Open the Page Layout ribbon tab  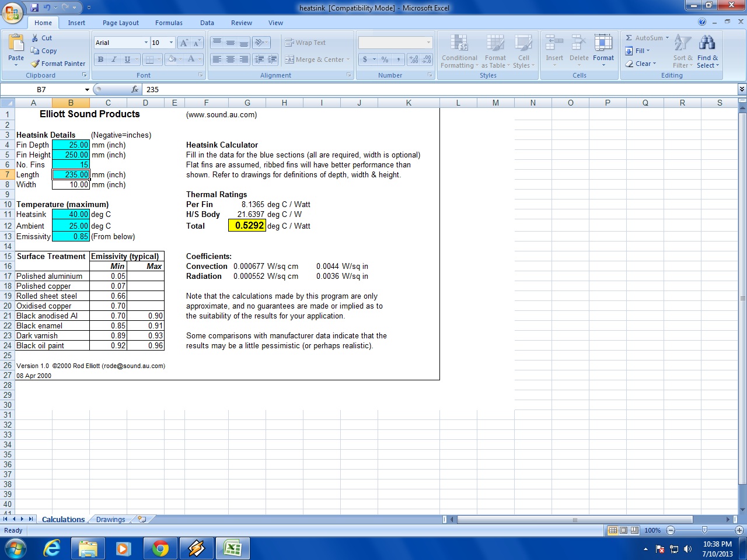click(x=121, y=23)
